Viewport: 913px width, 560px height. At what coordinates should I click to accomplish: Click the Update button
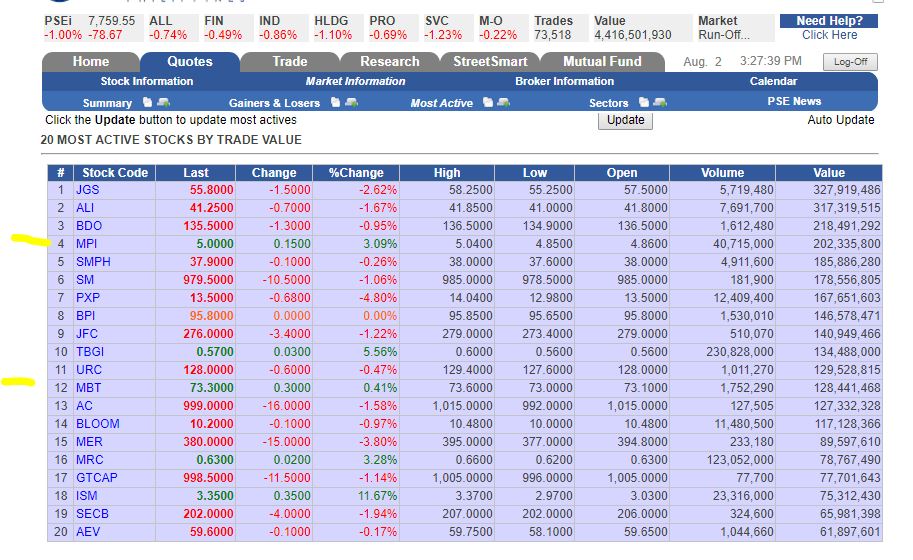click(x=625, y=120)
